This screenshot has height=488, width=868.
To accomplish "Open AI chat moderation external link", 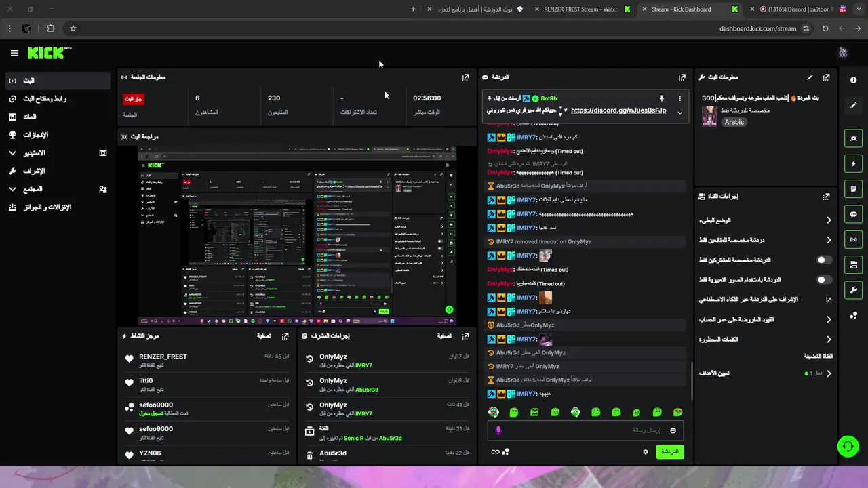I will tap(829, 300).
